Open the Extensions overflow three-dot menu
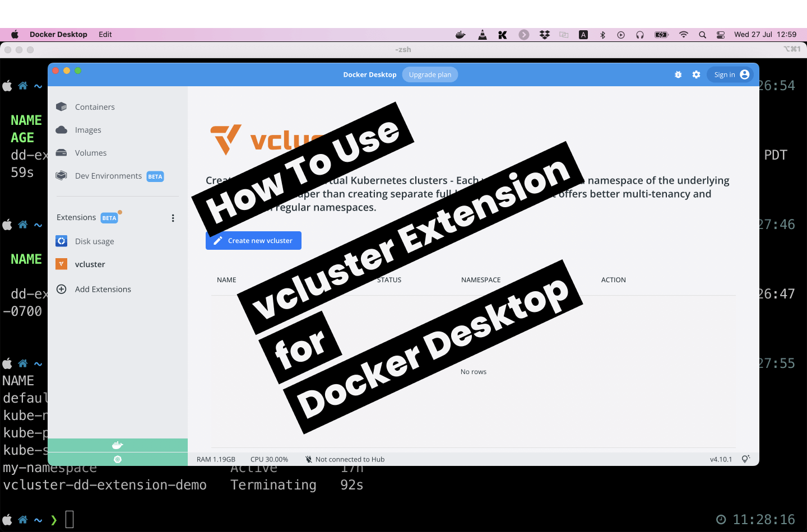Screen dimensions: 807x532 point(173,218)
